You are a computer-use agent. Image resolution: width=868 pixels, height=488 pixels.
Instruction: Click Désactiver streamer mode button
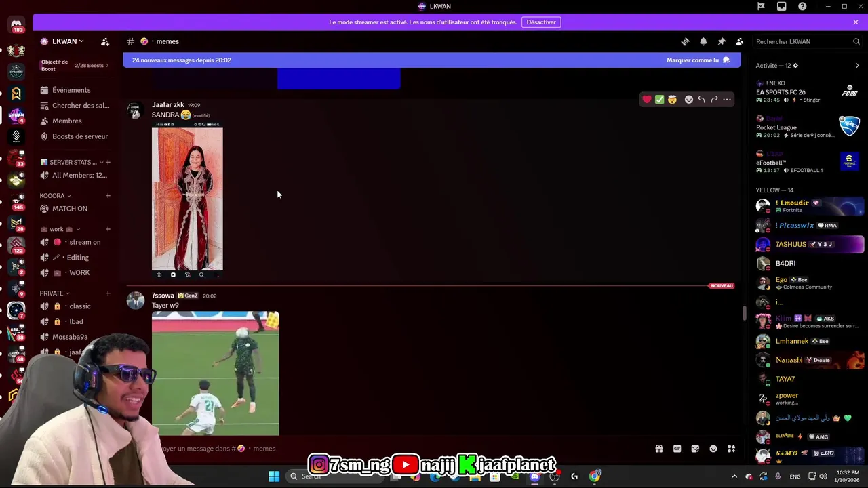point(541,22)
